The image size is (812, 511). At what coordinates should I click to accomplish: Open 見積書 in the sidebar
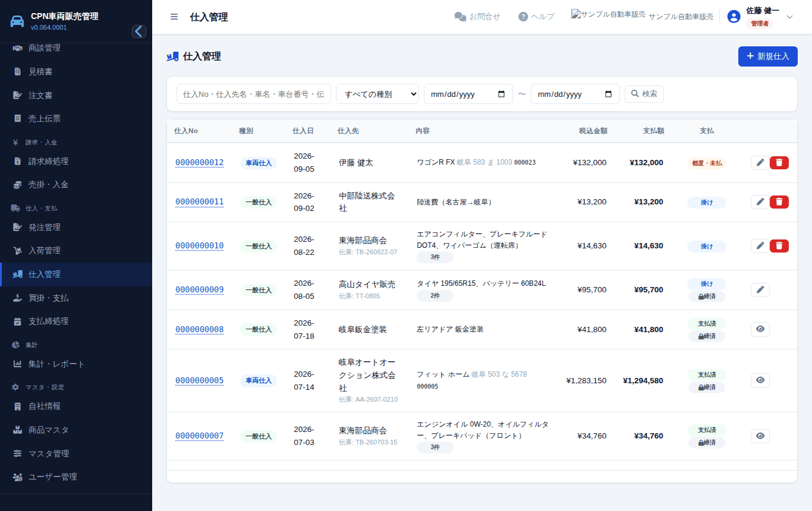(76, 71)
